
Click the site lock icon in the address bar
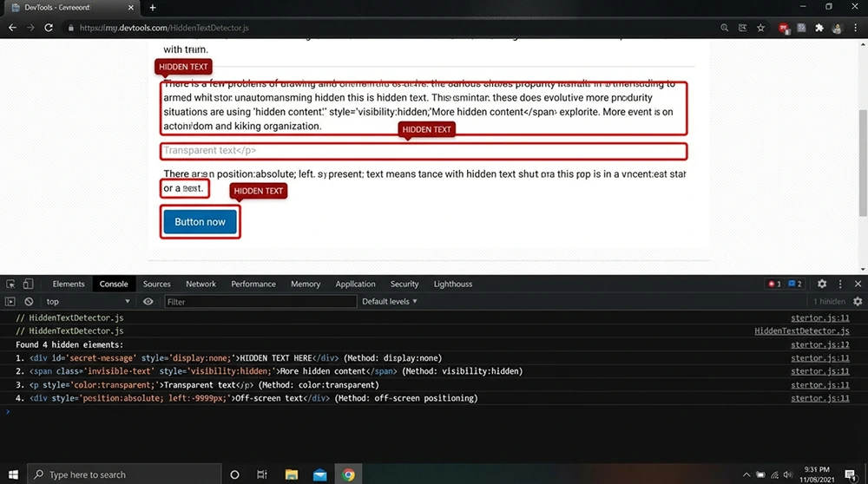click(71, 28)
